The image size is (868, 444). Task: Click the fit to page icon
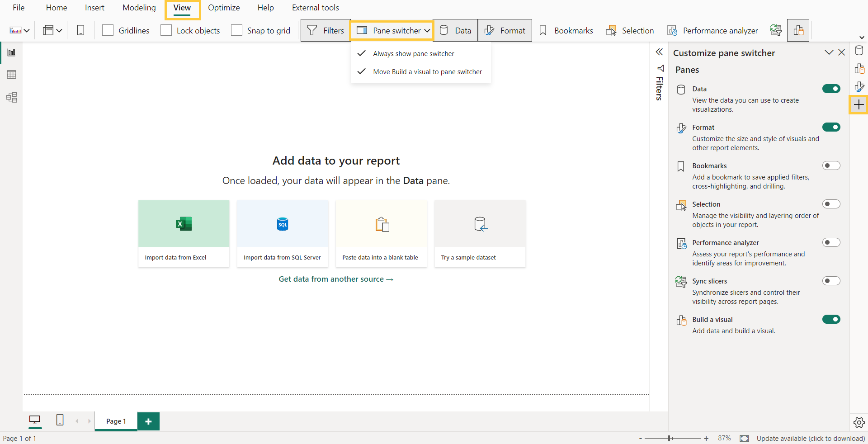(744, 438)
